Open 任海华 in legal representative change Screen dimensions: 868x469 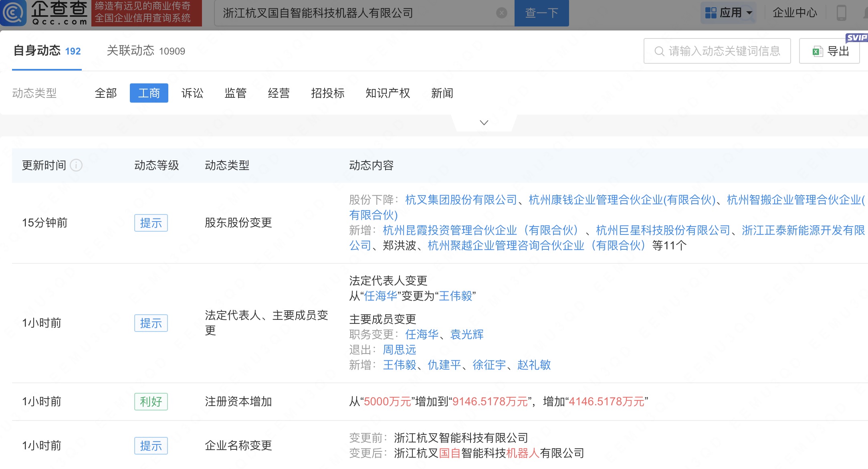click(x=380, y=296)
